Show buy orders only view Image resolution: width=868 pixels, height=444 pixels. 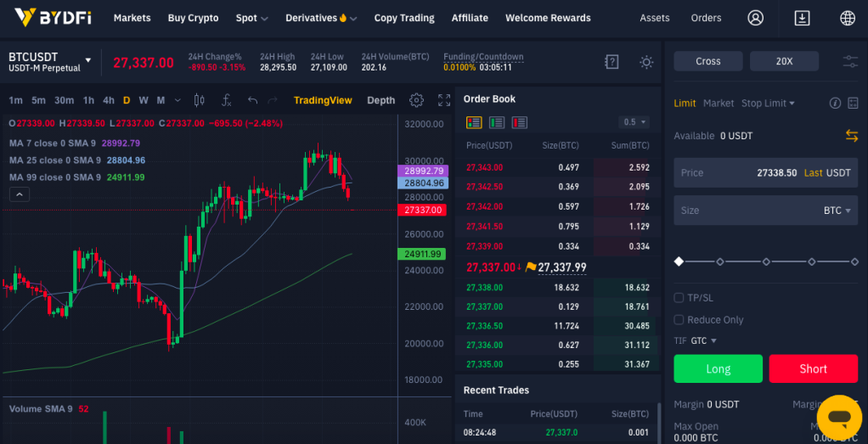(x=497, y=122)
